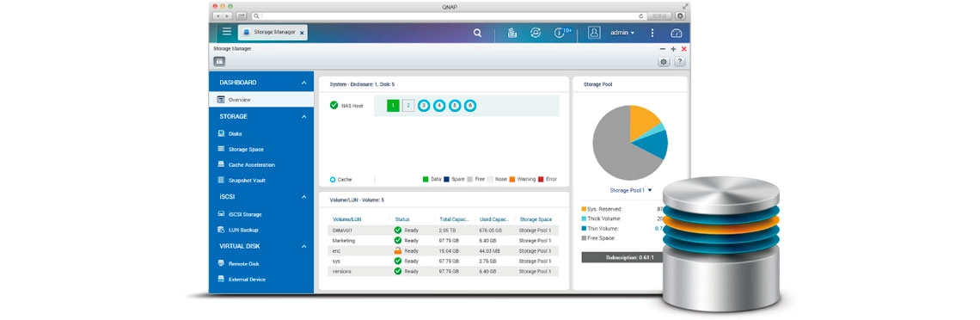Open Storage Manager settings gear
The width and height of the screenshot is (980, 320).
664,62
